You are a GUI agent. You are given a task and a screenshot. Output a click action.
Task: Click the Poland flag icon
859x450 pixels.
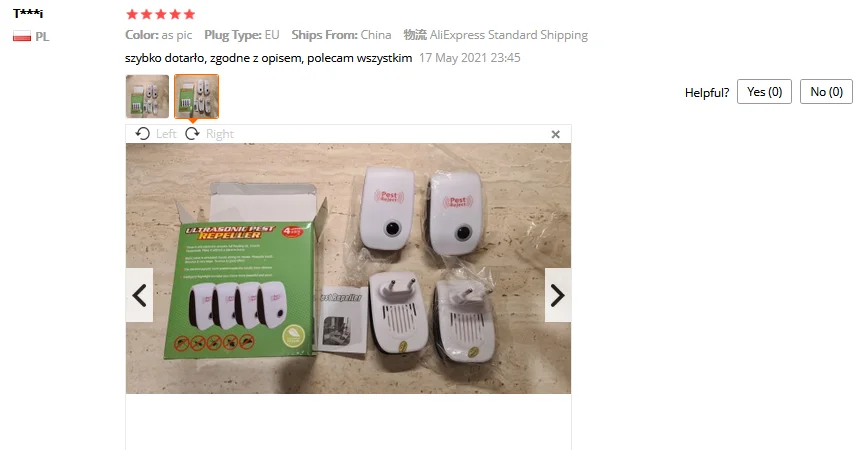[x=22, y=37]
